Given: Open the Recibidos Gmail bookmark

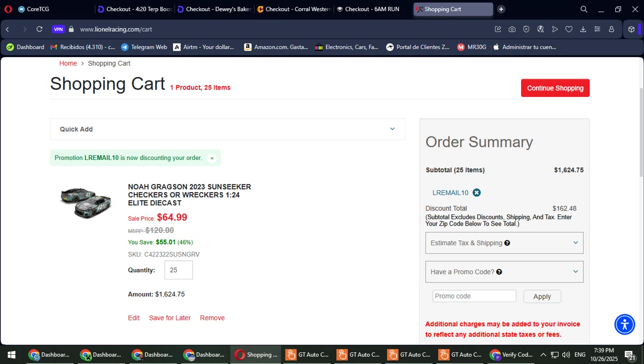Looking at the screenshot, I should coord(83,47).
